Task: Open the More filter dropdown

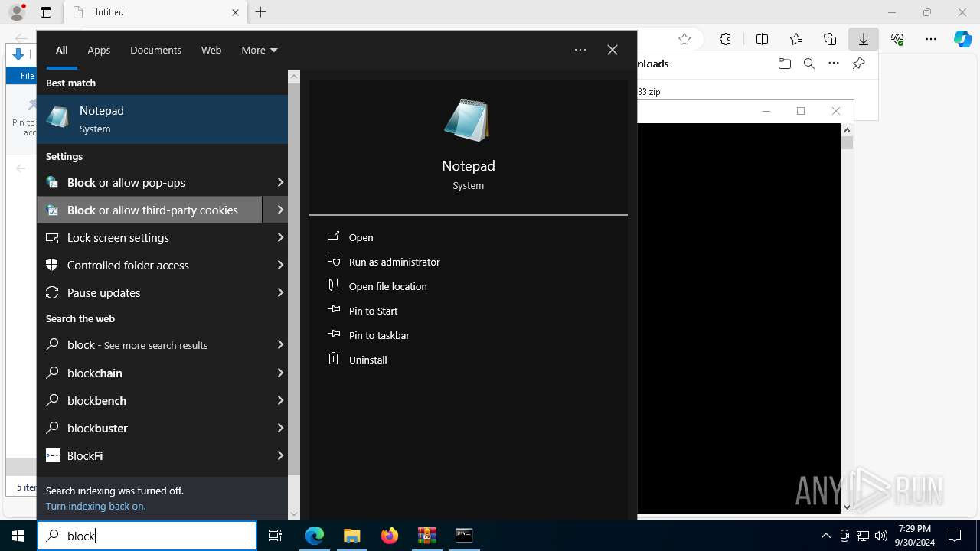Action: point(260,50)
